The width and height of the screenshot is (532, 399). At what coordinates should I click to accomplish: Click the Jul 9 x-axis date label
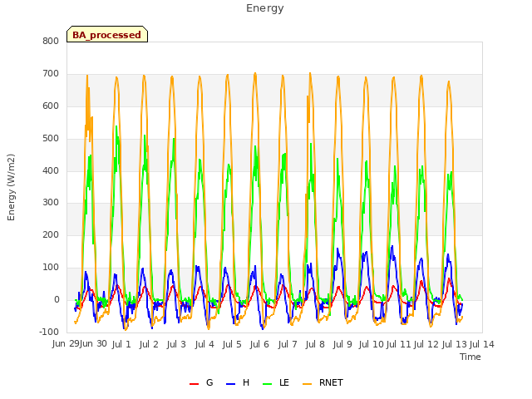click(x=342, y=344)
